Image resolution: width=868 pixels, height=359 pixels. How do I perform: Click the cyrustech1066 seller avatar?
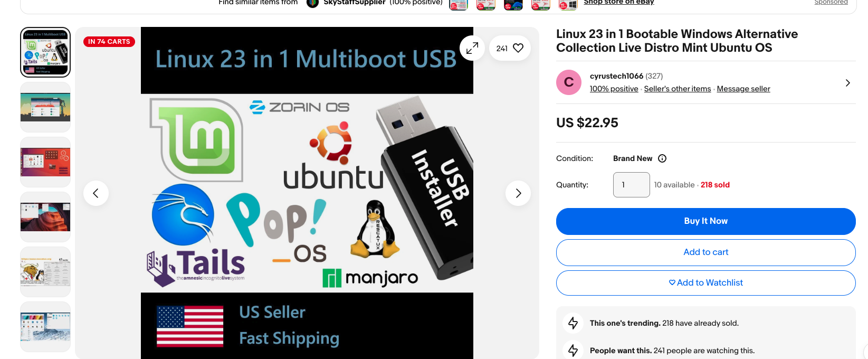[569, 82]
